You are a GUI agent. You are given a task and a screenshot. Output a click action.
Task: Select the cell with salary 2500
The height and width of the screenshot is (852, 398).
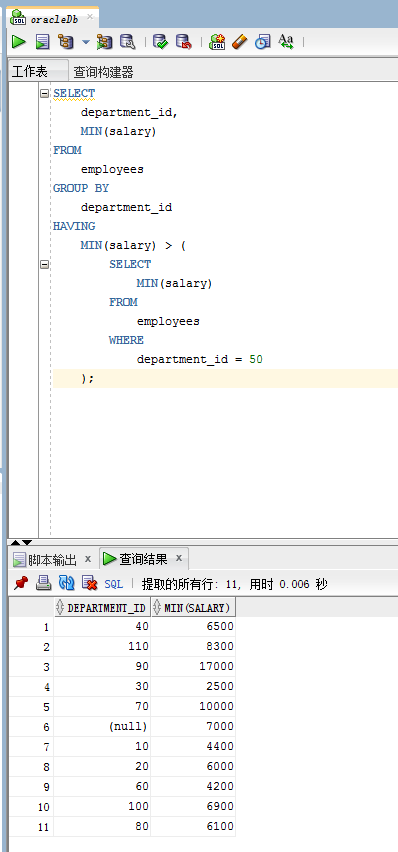point(193,686)
